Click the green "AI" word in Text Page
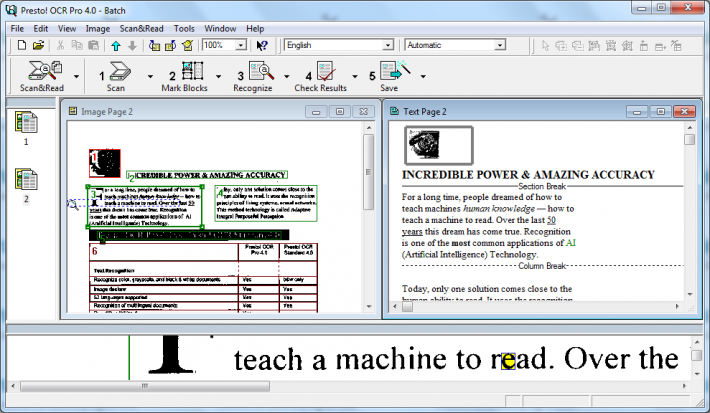Viewport: 710px width, 413px height. point(571,243)
